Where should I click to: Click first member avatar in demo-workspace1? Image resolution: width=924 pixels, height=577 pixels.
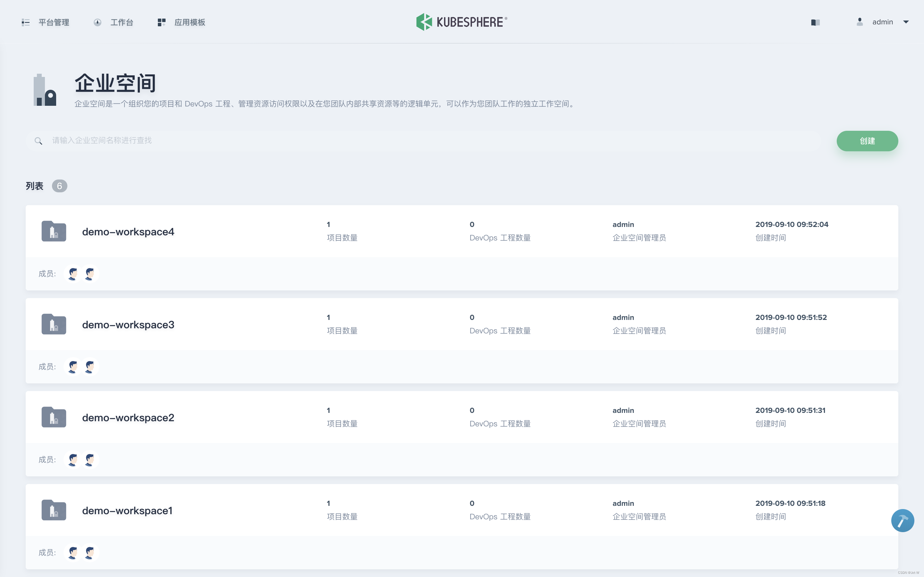[73, 553]
